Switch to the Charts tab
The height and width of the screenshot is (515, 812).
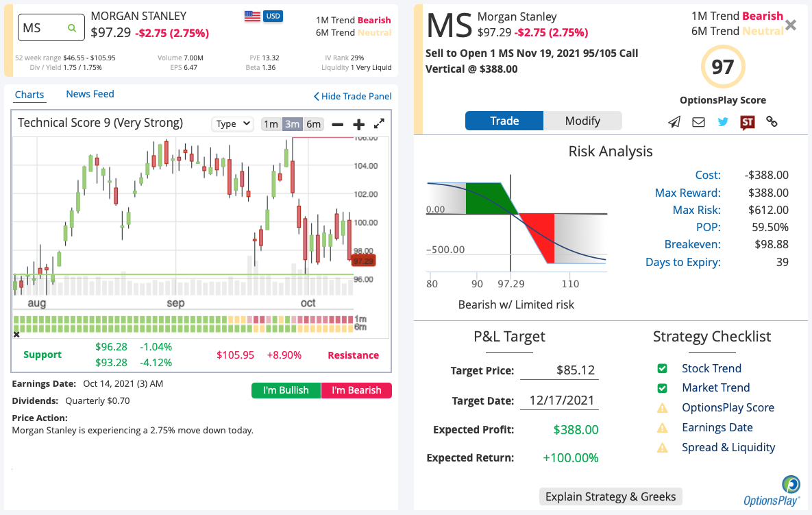(29, 95)
